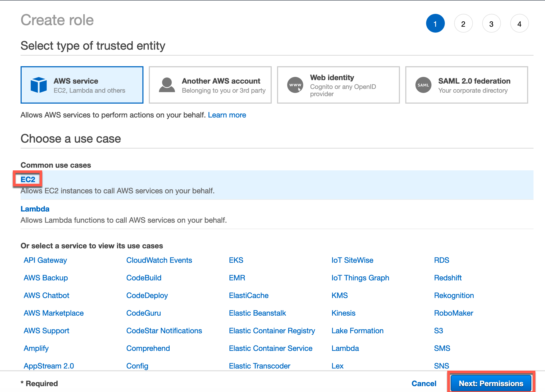Select RDS service
Screen dimensions: 545x392
click(442, 260)
